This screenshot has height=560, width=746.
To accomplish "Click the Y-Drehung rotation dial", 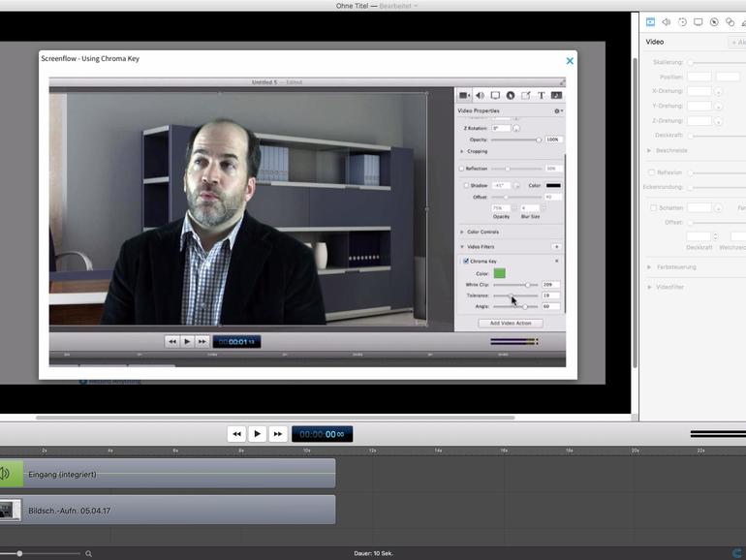I will [x=719, y=106].
